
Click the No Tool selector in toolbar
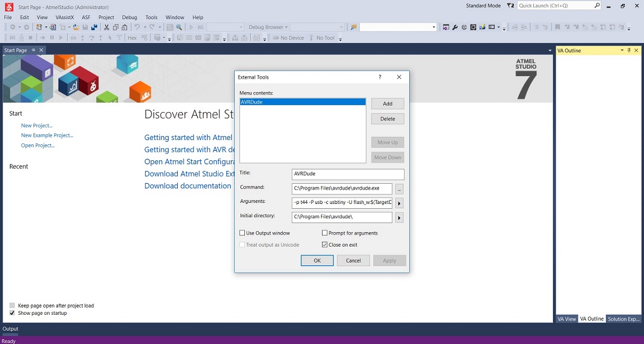321,38
